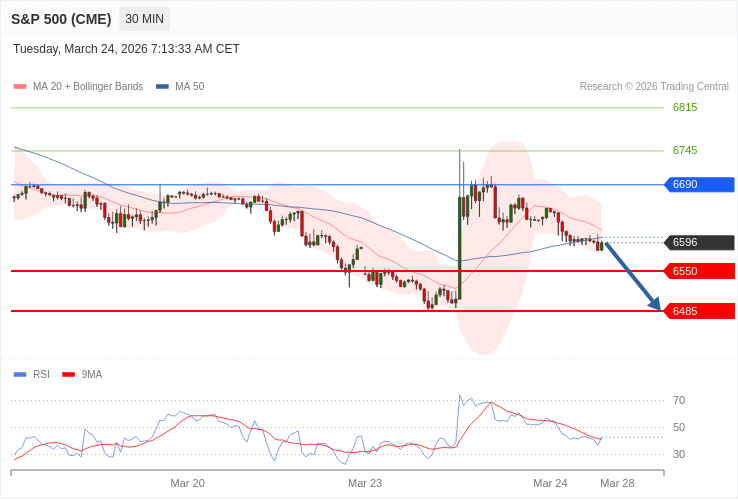738x500 pixels.
Task: Click the MA 50 legend label
Action: pos(190,87)
